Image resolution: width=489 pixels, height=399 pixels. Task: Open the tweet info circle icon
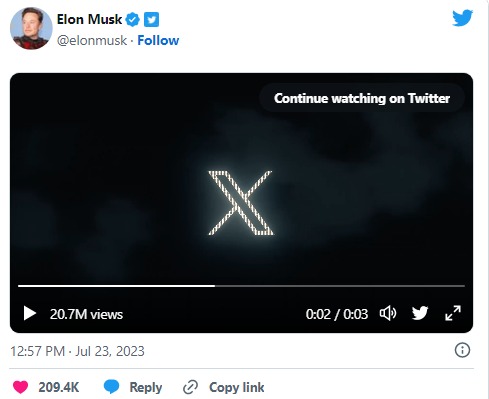(462, 350)
